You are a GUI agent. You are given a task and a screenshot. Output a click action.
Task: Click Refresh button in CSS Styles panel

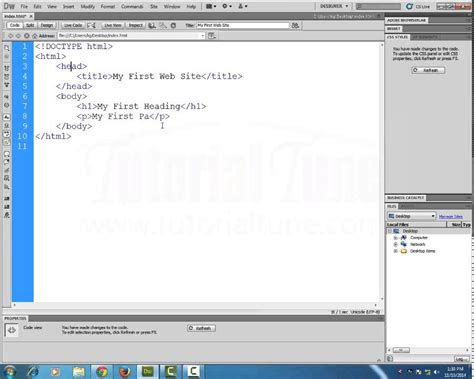point(428,70)
